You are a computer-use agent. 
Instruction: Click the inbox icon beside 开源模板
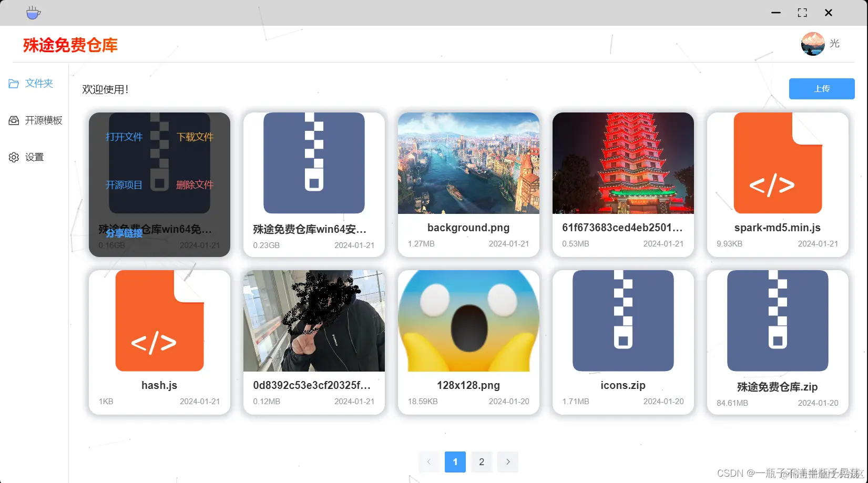pyautogui.click(x=14, y=120)
